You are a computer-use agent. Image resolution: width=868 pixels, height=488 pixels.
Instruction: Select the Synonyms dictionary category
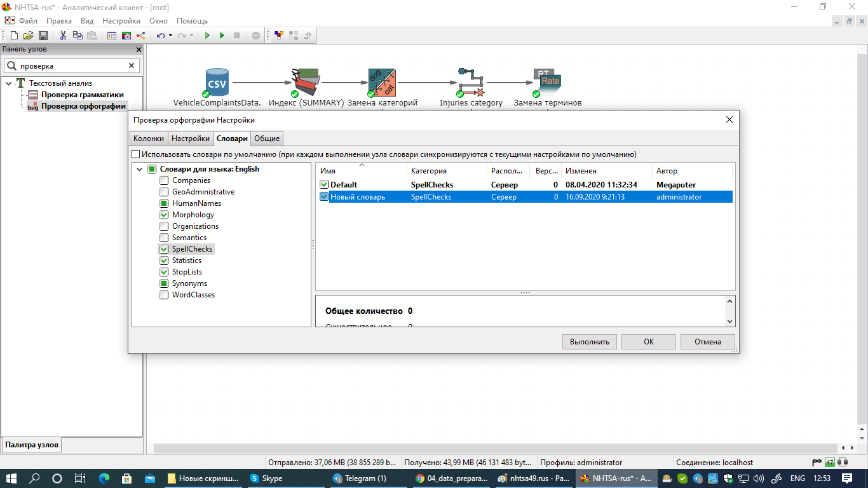click(189, 283)
